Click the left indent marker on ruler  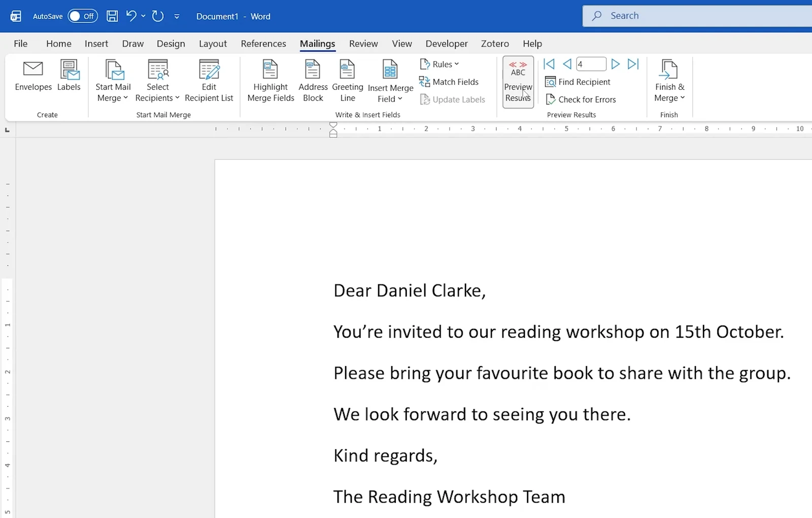[x=333, y=134]
